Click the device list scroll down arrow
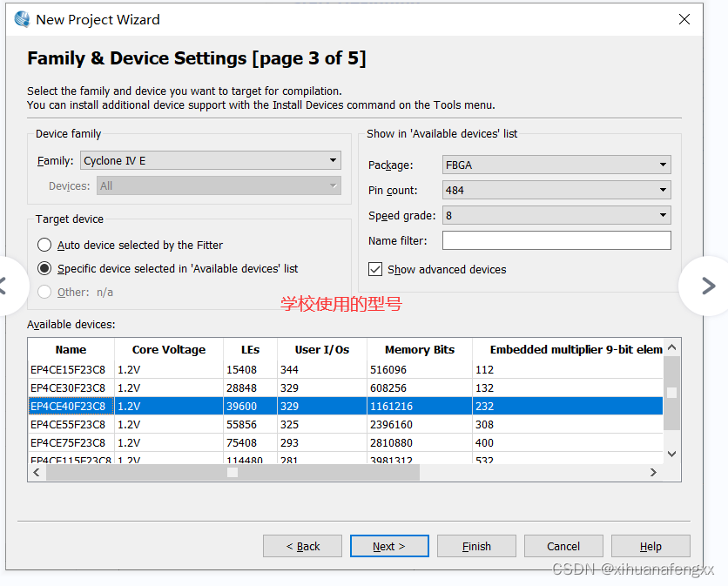Screen dimensions: 728x586 [x=671, y=454]
